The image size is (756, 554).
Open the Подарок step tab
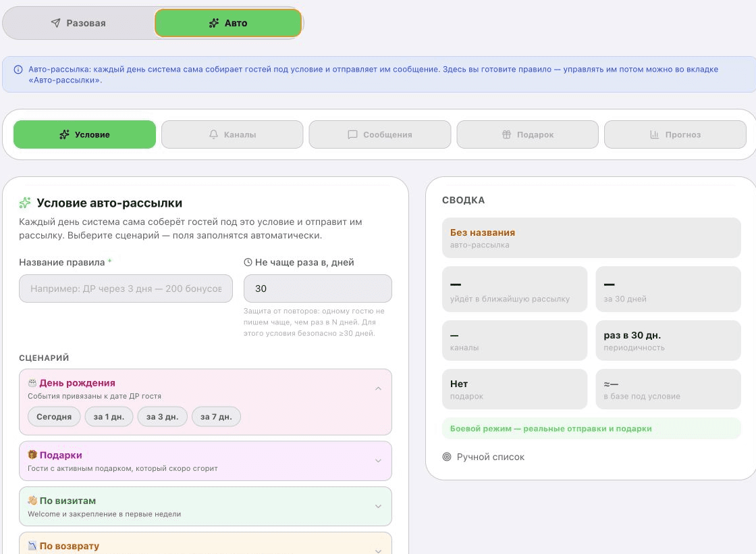pyautogui.click(x=527, y=134)
